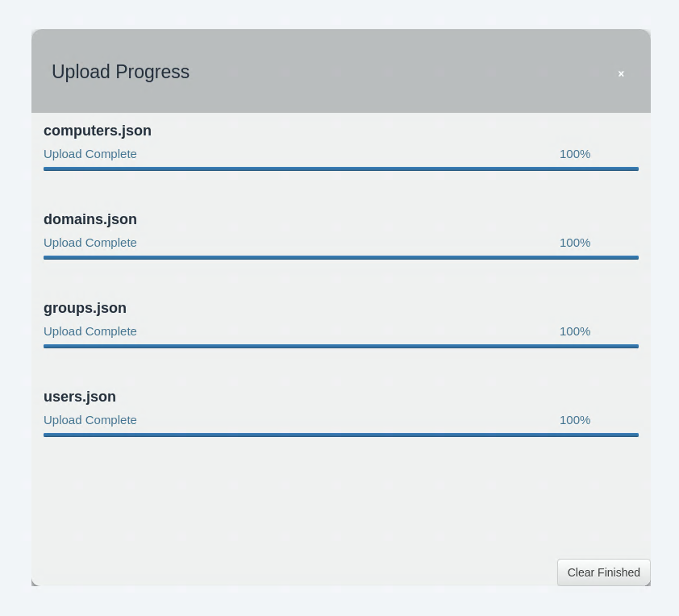Close the Upload Progress dialog

[621, 74]
